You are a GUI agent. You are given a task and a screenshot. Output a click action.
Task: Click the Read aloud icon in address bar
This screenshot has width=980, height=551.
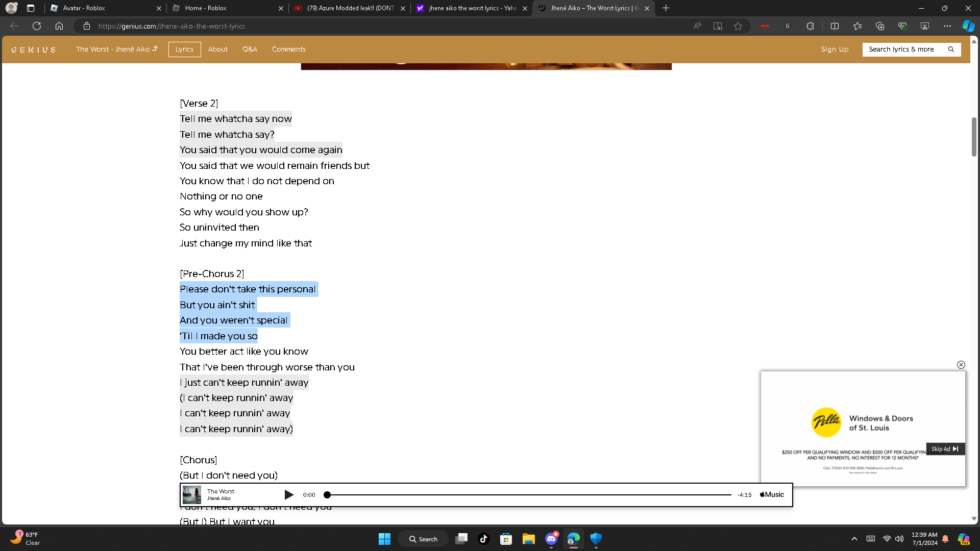click(697, 26)
